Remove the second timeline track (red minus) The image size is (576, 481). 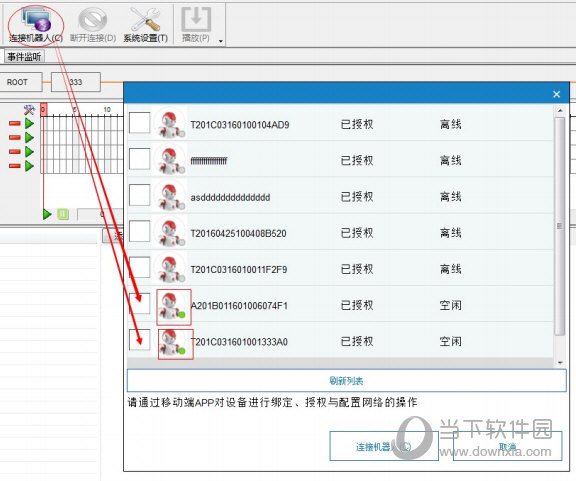point(15,137)
